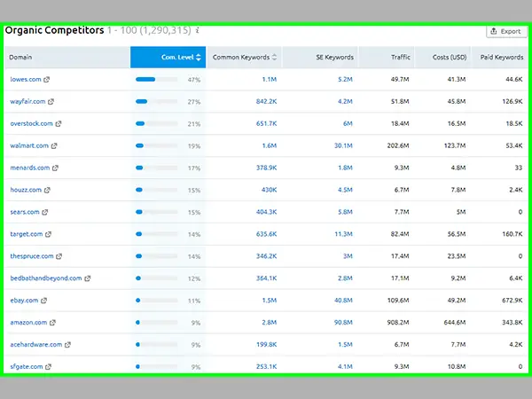
Task: Click lowes.com 47% competition level bar
Action: coord(156,80)
